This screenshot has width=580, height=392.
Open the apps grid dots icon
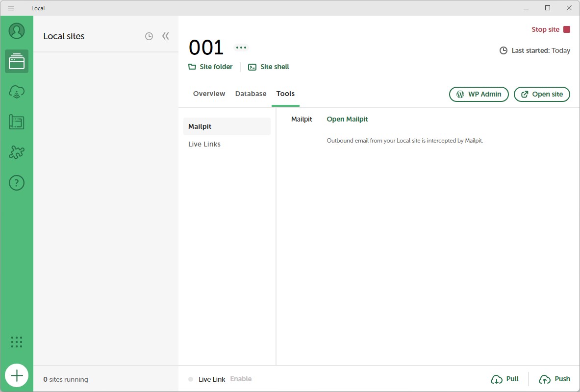coord(17,342)
